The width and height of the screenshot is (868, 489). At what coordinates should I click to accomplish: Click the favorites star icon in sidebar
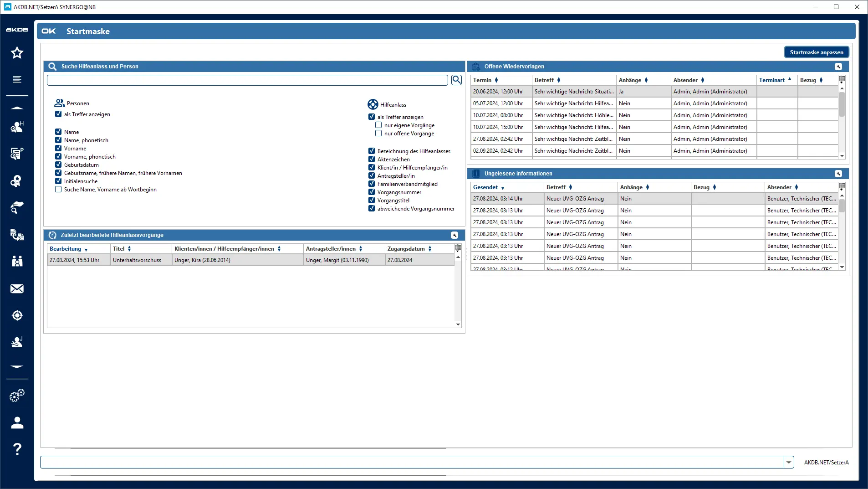[17, 53]
